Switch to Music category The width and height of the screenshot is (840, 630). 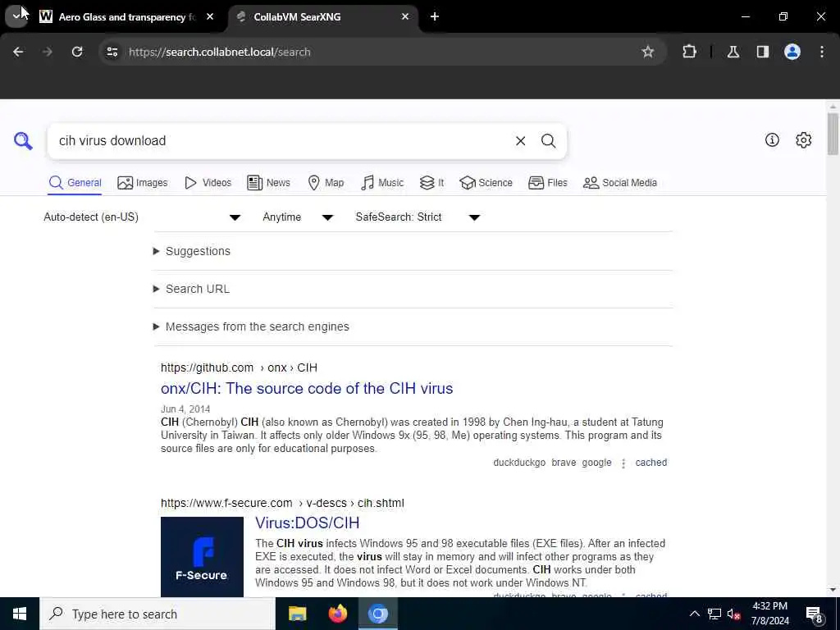pos(382,183)
